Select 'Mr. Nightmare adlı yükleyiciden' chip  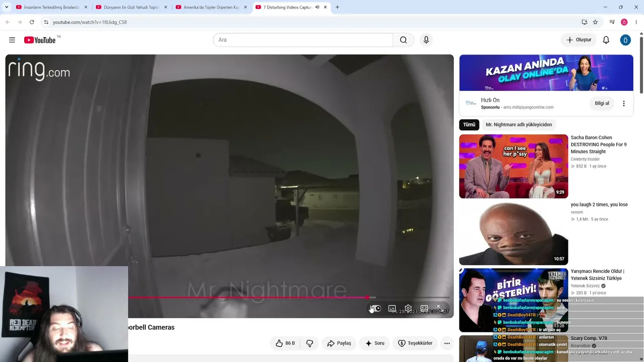click(519, 125)
